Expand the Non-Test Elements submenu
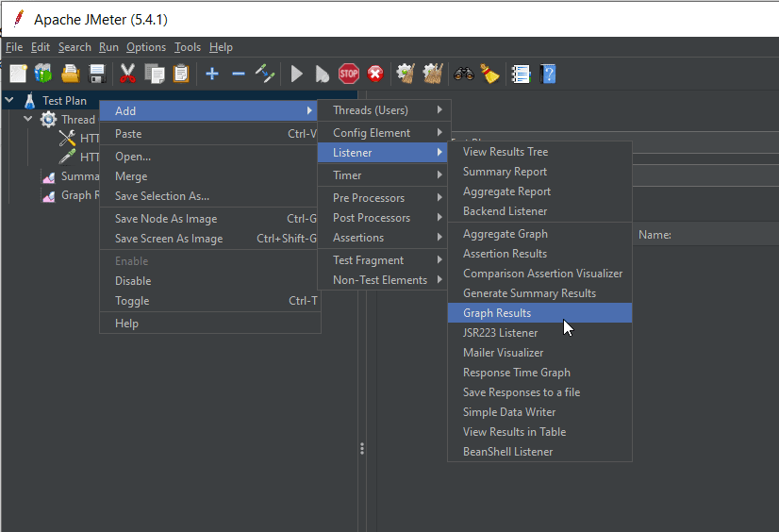The height and width of the screenshot is (532, 779). pos(384,279)
